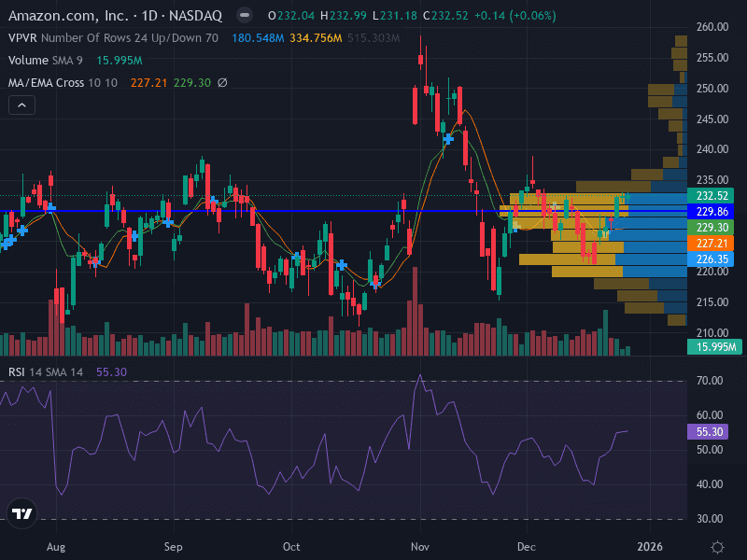Collapse the indicator legend with the chevron button
Screen dimensions: 747x560
click(x=21, y=105)
